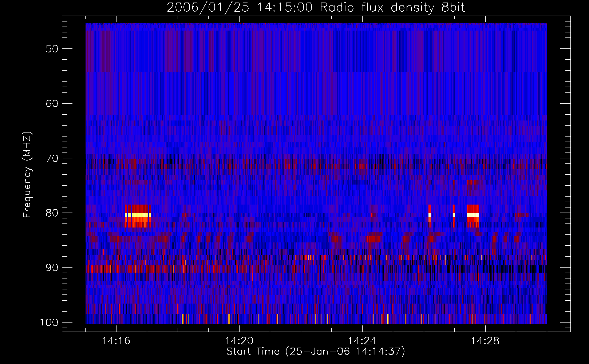Click the '70' frequency tick label
The width and height of the screenshot is (589, 364).
coord(52,158)
